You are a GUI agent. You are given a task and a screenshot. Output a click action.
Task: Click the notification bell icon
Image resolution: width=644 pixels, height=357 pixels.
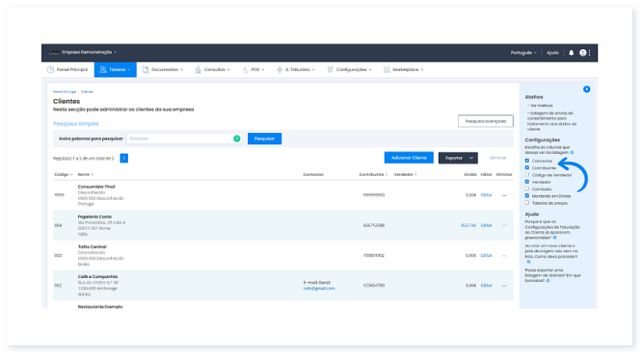(x=572, y=52)
